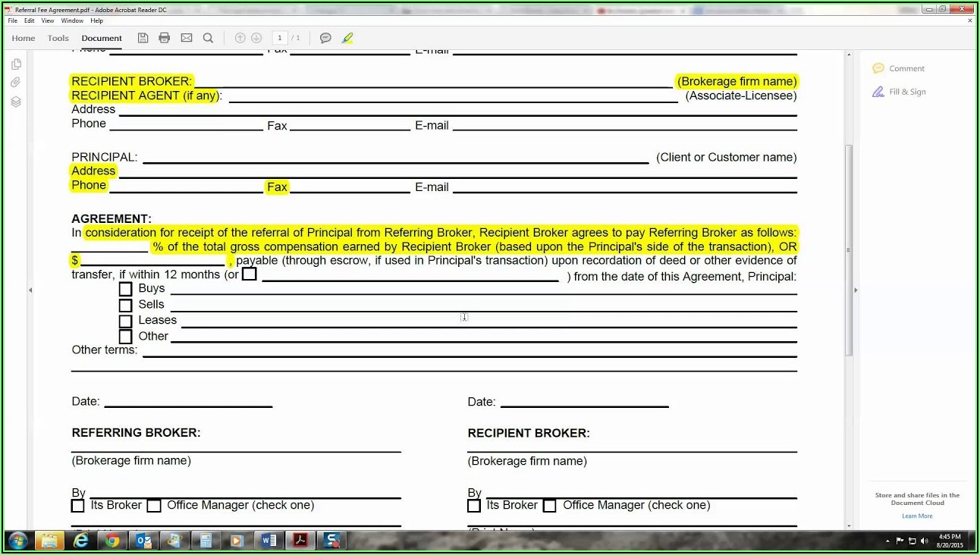Viewport: 980px width, 555px height.
Task: Launch Windows Explorer from the taskbar
Action: click(x=49, y=541)
